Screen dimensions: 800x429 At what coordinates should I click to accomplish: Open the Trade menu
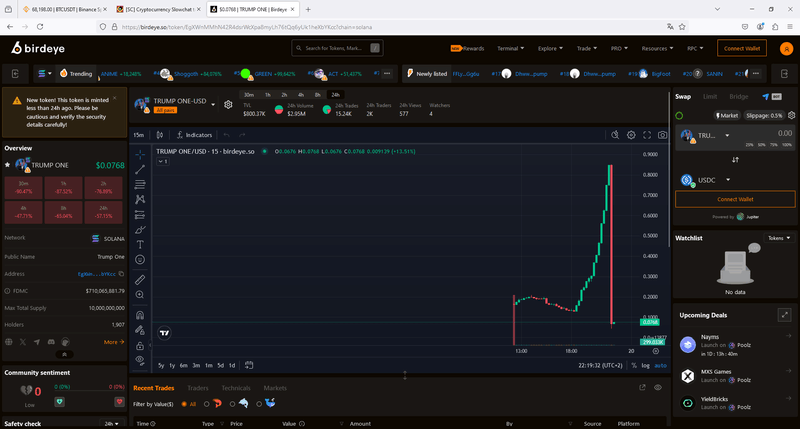tap(587, 48)
